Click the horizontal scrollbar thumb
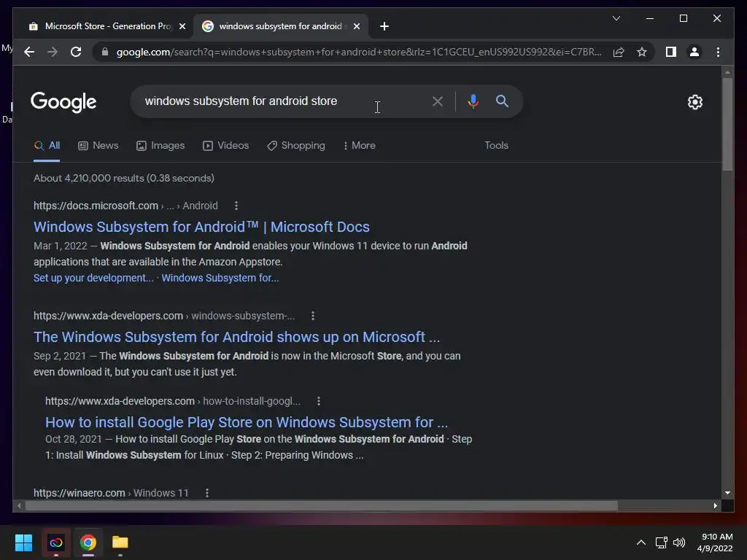The width and height of the screenshot is (747, 560). 322,506
